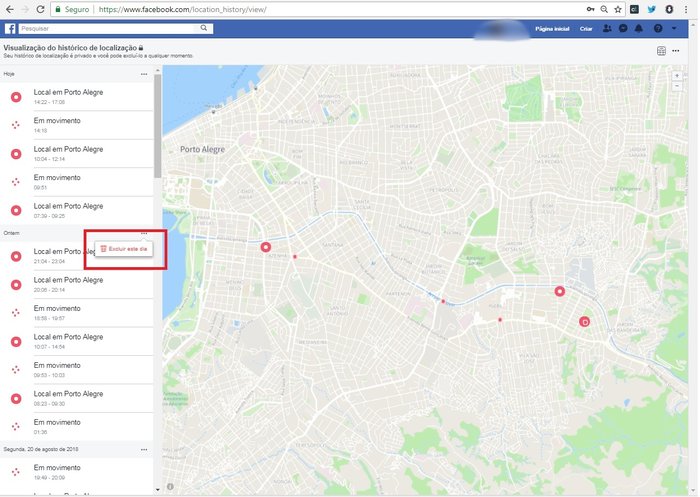
Task: Click the Criar link
Action: pyautogui.click(x=586, y=29)
